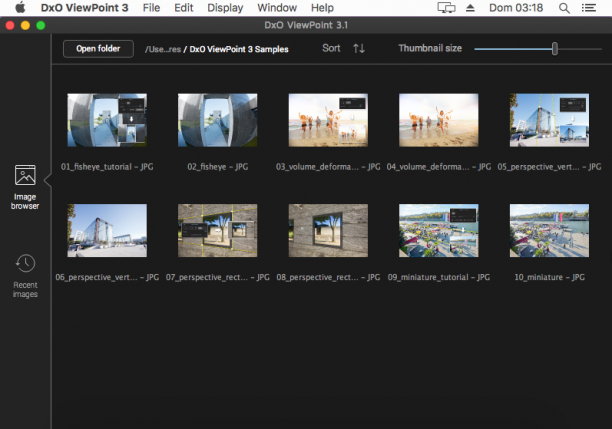
Task: Open the File menu
Action: coord(151,8)
